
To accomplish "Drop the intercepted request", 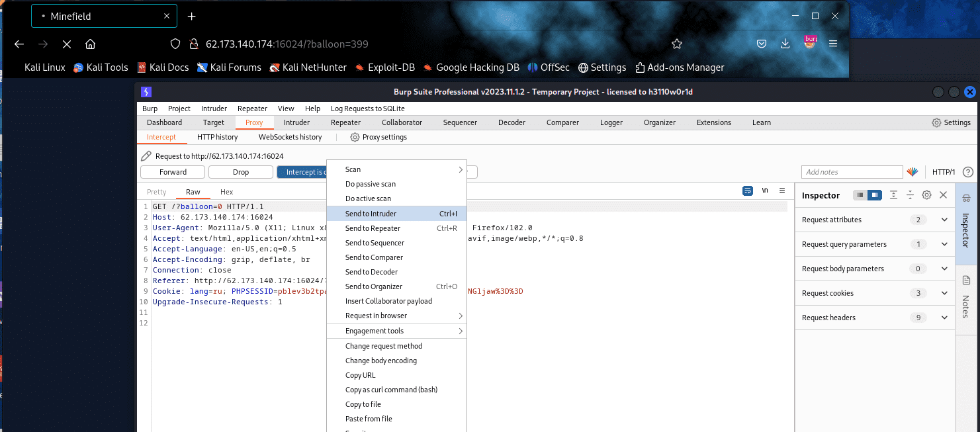I will (x=241, y=172).
